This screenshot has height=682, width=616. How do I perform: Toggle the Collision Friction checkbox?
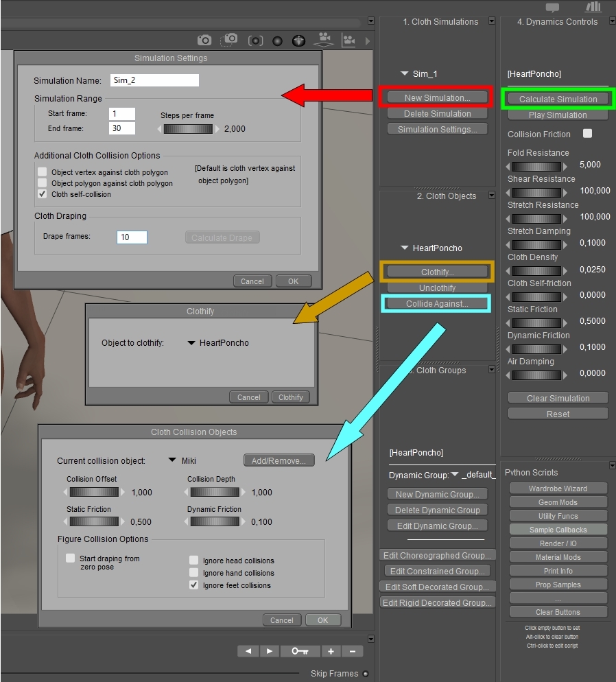coord(587,134)
